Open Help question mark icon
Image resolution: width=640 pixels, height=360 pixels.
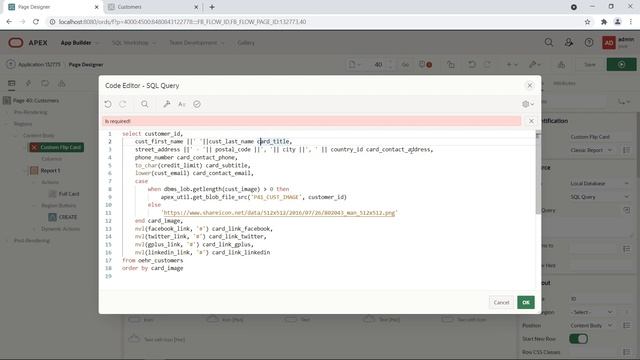coord(589,42)
